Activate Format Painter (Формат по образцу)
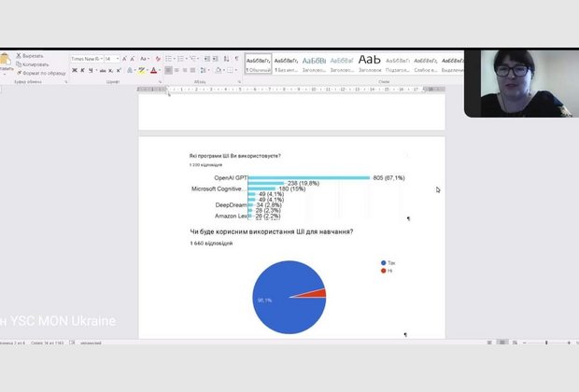 pyautogui.click(x=40, y=73)
